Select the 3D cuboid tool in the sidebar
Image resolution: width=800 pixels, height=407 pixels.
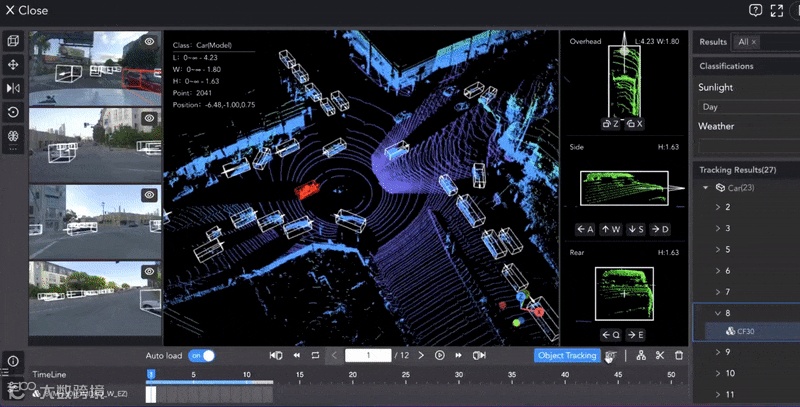[13, 41]
